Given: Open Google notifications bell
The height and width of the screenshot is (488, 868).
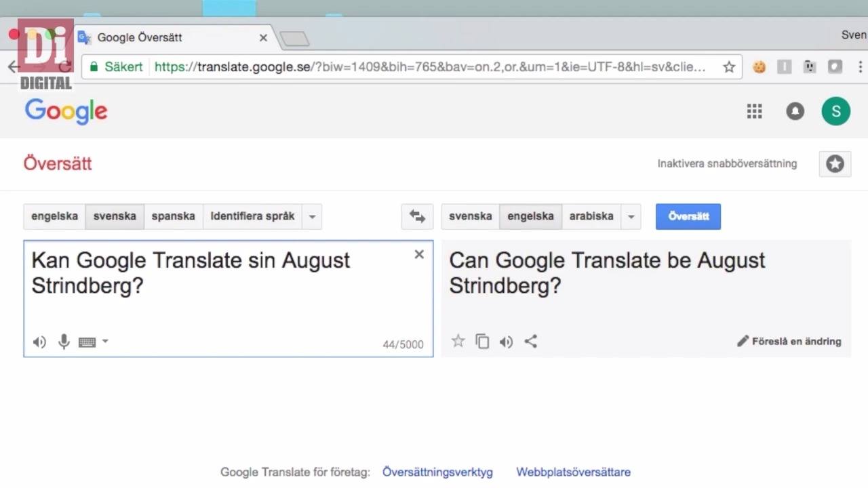Looking at the screenshot, I should click(x=795, y=111).
